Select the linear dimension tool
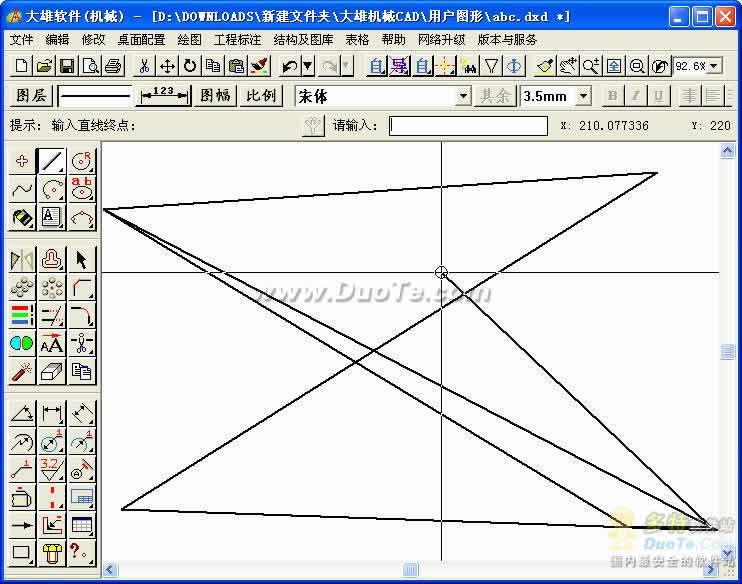The image size is (742, 584). coord(52,414)
